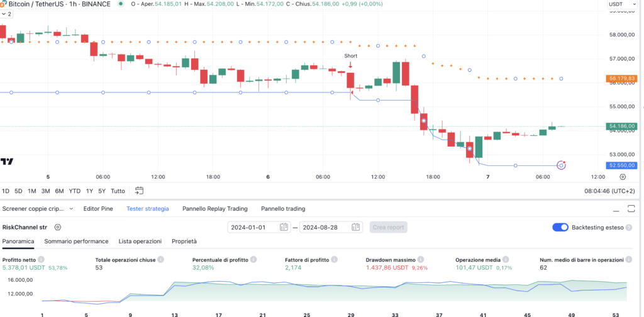
Task: Click the 08:04:46 (UTC+2) timezone clock
Action: point(609,191)
